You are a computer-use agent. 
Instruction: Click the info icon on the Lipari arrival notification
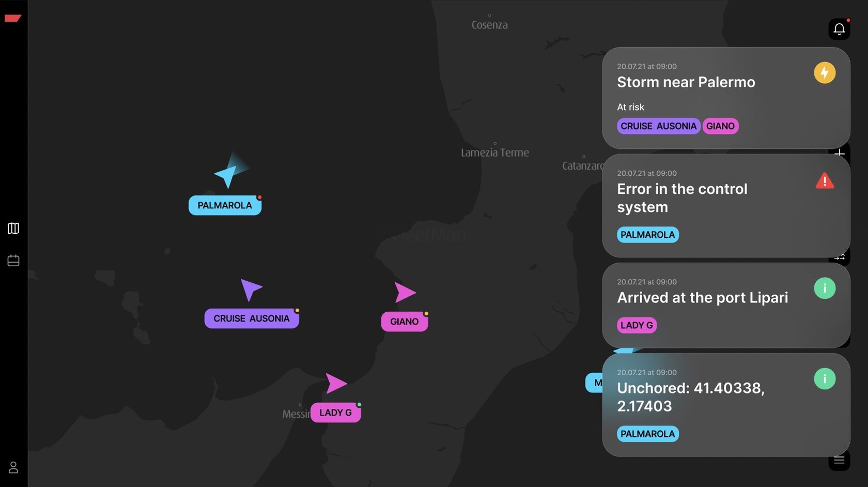pos(825,288)
